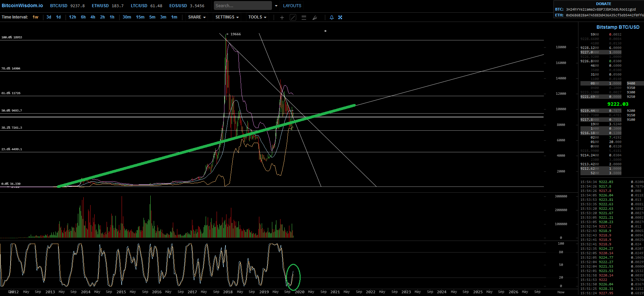Click the Now label on time axis

coord(561,292)
